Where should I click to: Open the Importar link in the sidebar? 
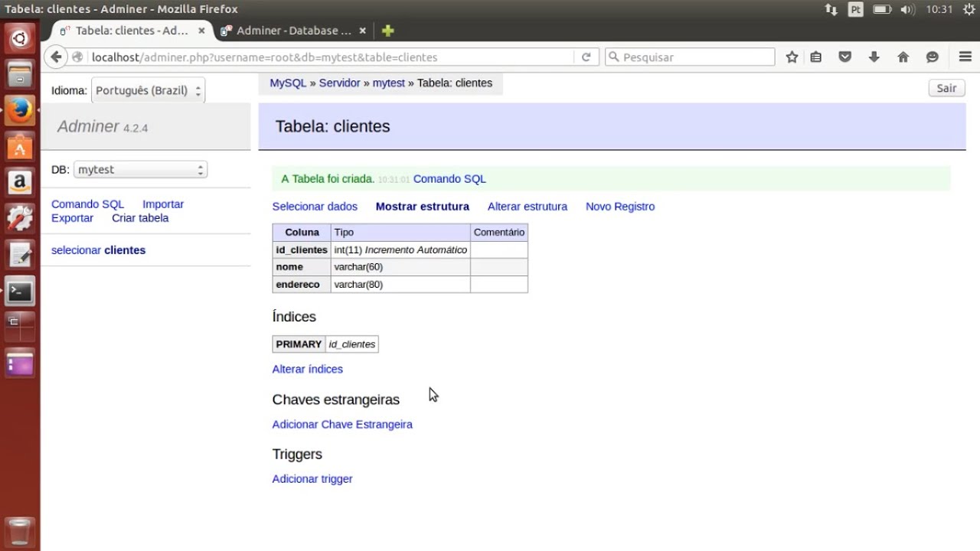click(x=163, y=204)
